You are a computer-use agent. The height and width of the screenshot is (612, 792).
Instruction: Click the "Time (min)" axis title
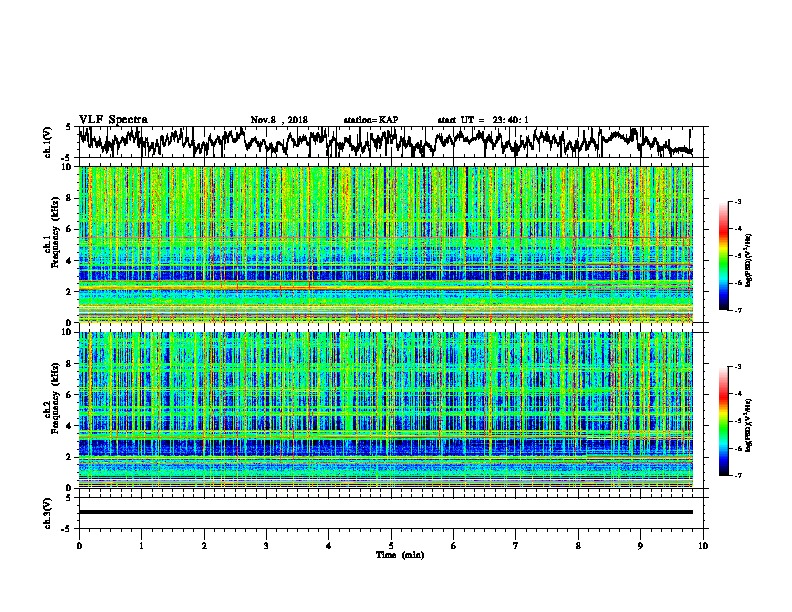pos(400,555)
